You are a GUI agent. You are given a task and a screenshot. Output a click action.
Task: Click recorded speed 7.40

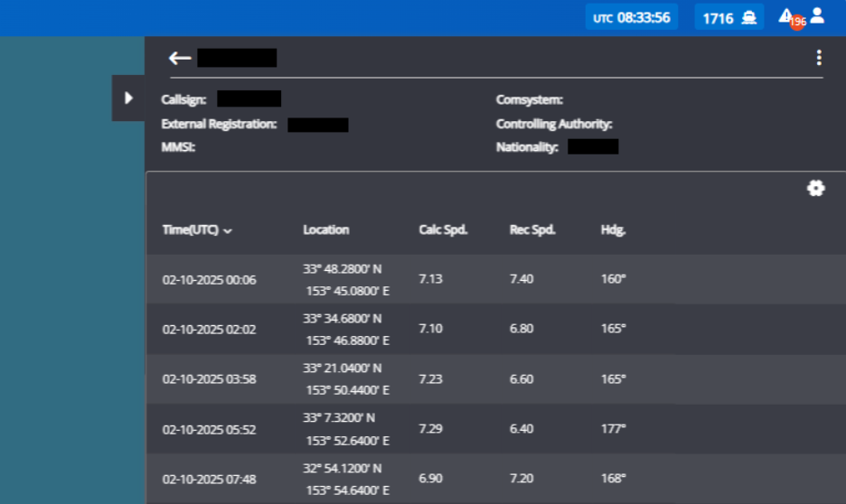click(x=522, y=279)
